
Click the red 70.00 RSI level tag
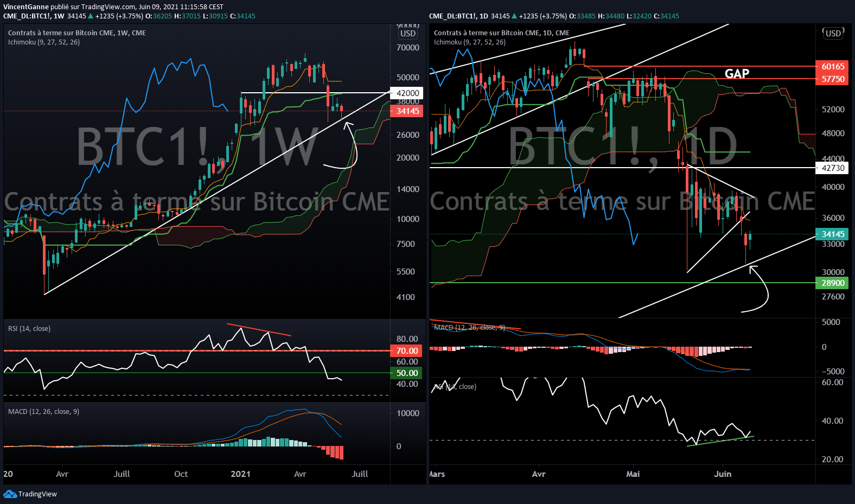(x=407, y=351)
